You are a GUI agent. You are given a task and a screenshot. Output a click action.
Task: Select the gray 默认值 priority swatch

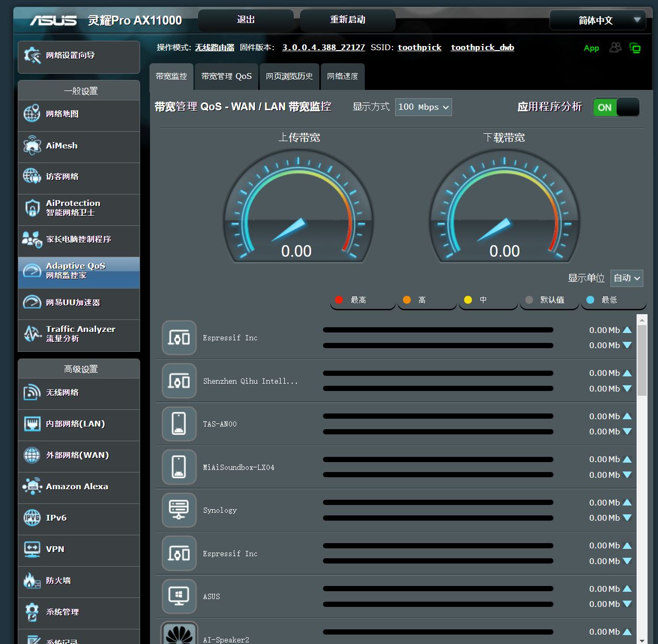[x=529, y=300]
